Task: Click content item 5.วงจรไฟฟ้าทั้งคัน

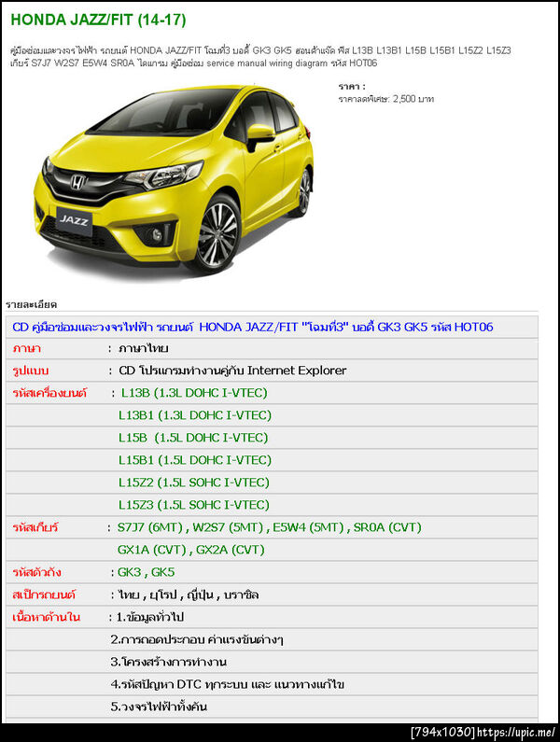Action: point(159,707)
